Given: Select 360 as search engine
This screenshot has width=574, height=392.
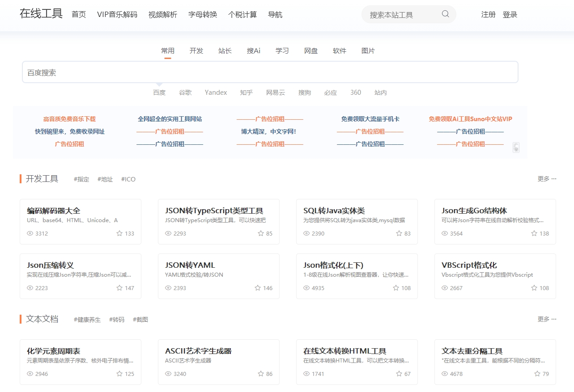Looking at the screenshot, I should click(x=356, y=93).
